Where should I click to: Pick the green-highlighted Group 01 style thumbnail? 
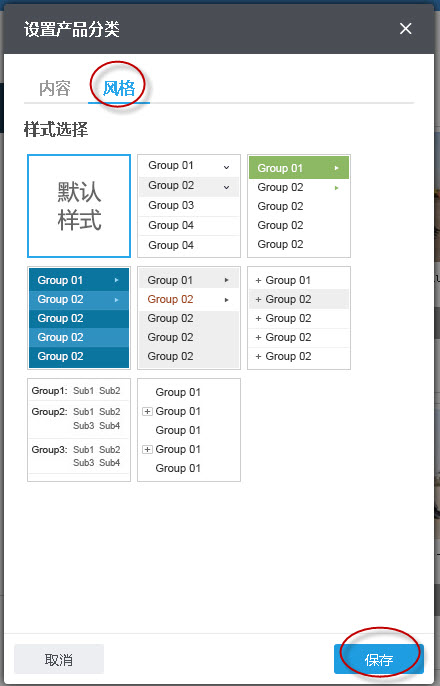[299, 206]
